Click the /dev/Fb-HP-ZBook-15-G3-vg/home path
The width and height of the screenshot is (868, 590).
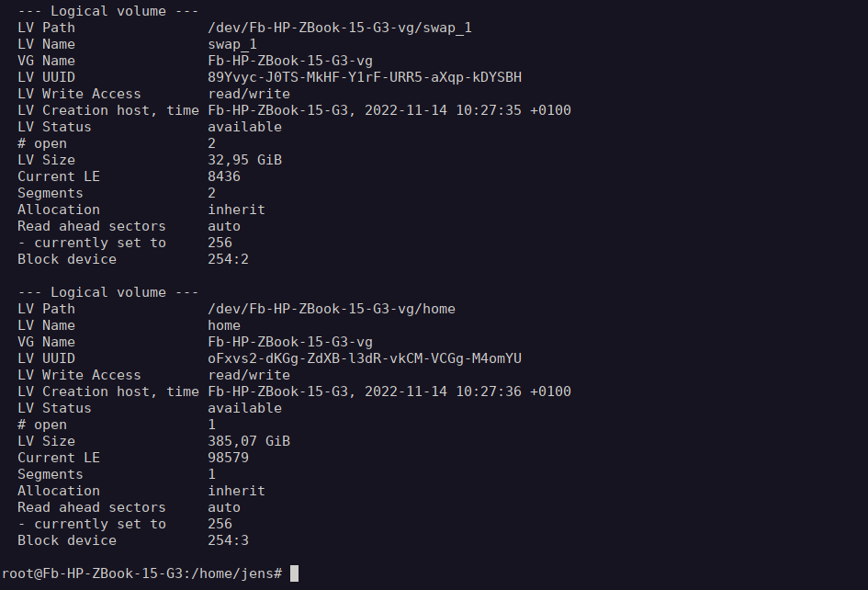[332, 309]
